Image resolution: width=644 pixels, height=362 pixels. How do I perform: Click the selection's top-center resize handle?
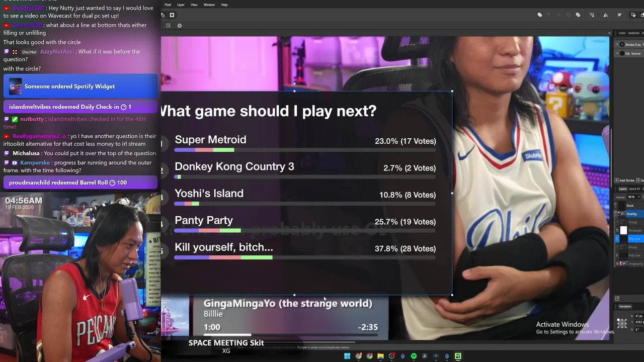(294, 91)
